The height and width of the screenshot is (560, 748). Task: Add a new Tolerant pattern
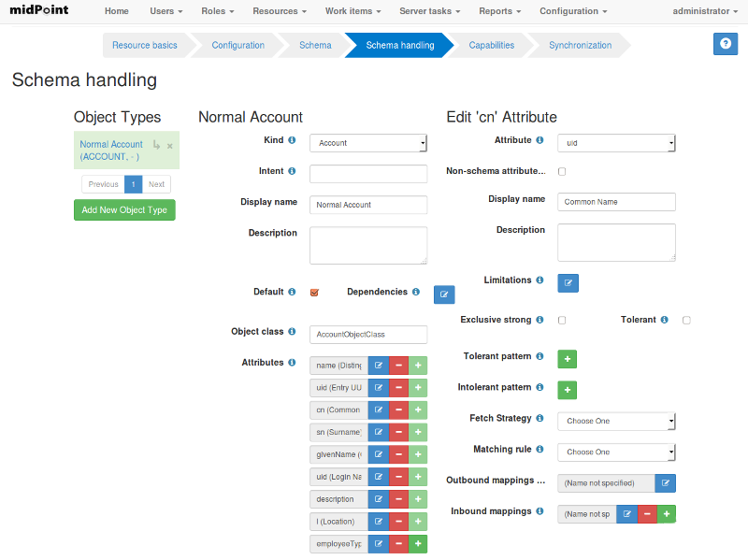pos(567,359)
